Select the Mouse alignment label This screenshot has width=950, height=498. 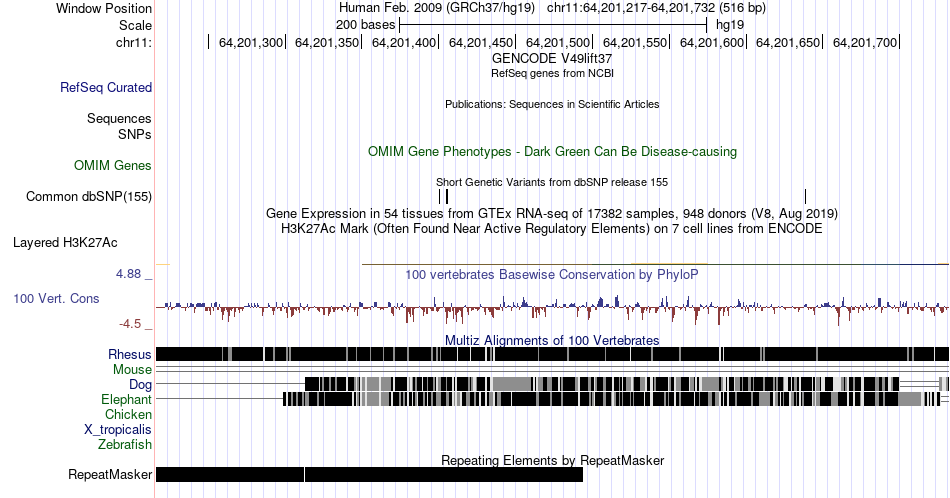(132, 370)
